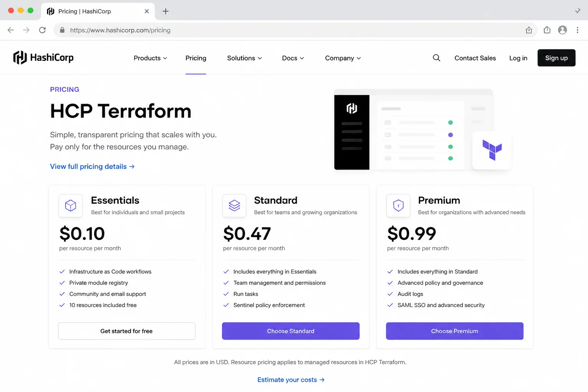The image size is (588, 392).
Task: Click the share icon inside address bar
Action: click(529, 30)
